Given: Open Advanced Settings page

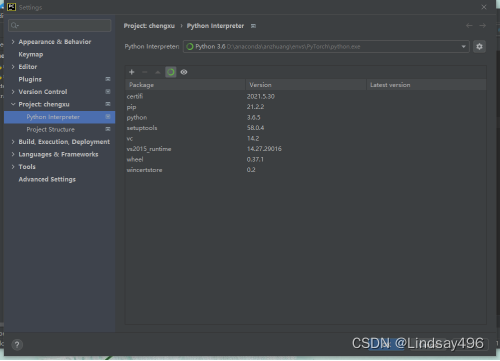Looking at the screenshot, I should (x=47, y=179).
